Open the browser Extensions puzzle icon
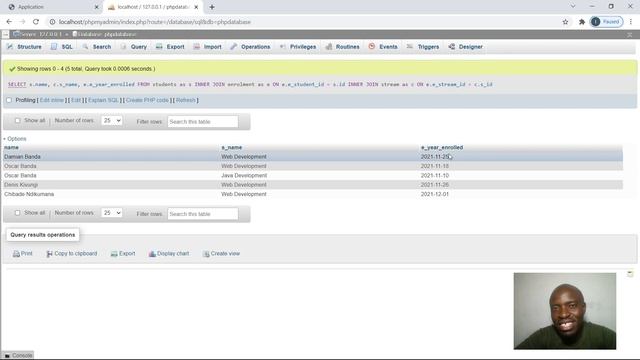The height and width of the screenshot is (360, 640). (x=582, y=22)
